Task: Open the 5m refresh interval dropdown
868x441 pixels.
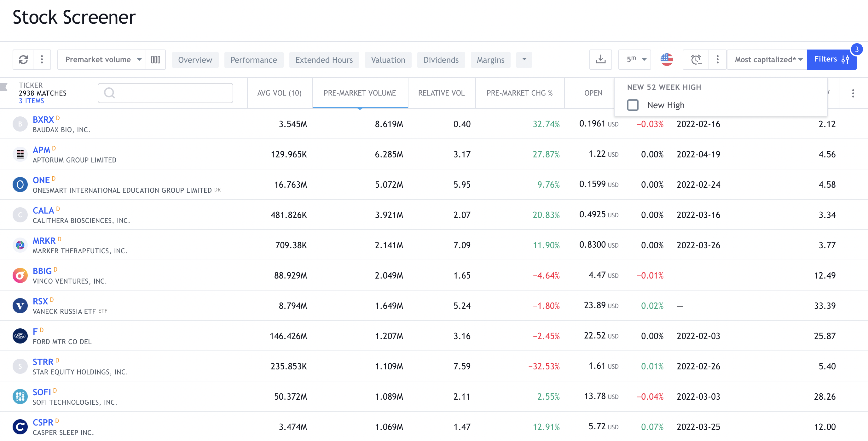Action: (x=635, y=60)
